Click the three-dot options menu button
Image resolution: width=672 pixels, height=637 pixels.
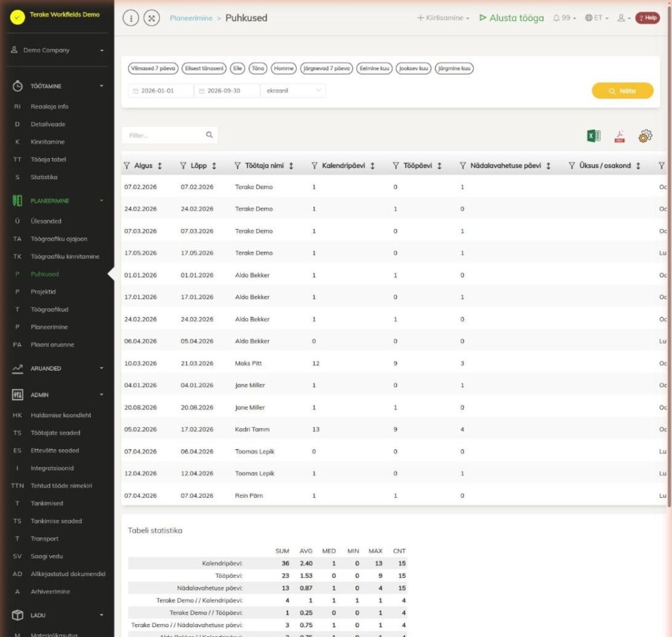coord(131,18)
